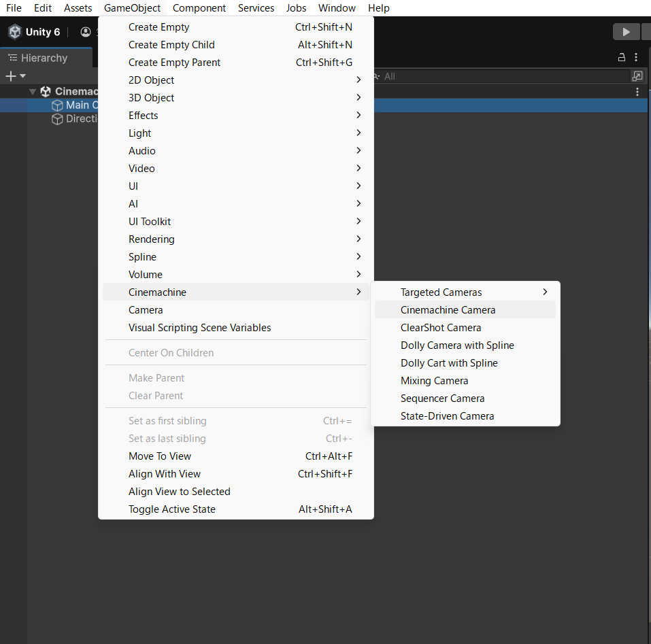This screenshot has width=651, height=644.
Task: Click Align View to Selected
Action: click(x=236, y=492)
